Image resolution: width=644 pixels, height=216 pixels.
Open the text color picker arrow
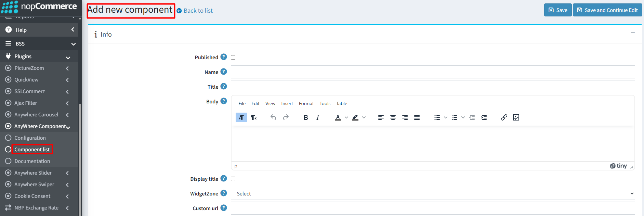coord(346,117)
